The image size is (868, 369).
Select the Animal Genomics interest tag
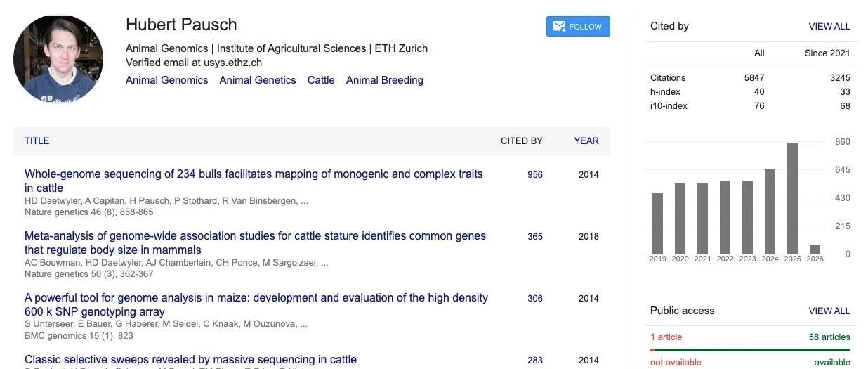click(167, 80)
